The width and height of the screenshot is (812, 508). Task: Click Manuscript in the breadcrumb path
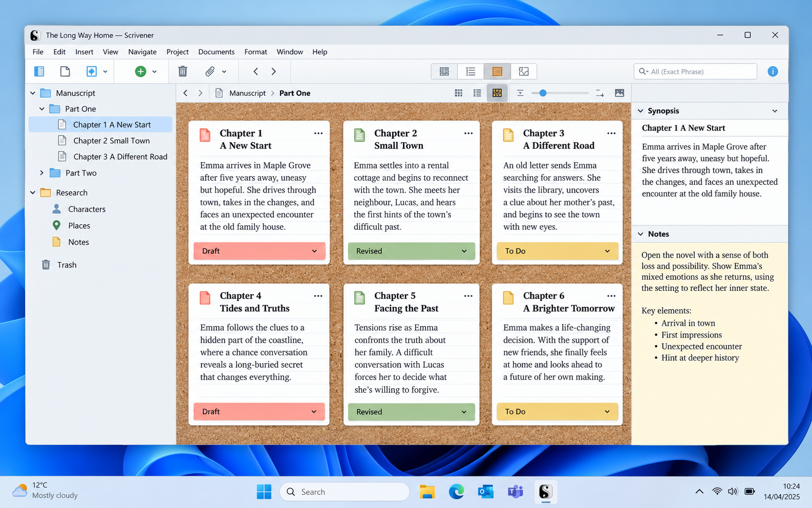[248, 93]
